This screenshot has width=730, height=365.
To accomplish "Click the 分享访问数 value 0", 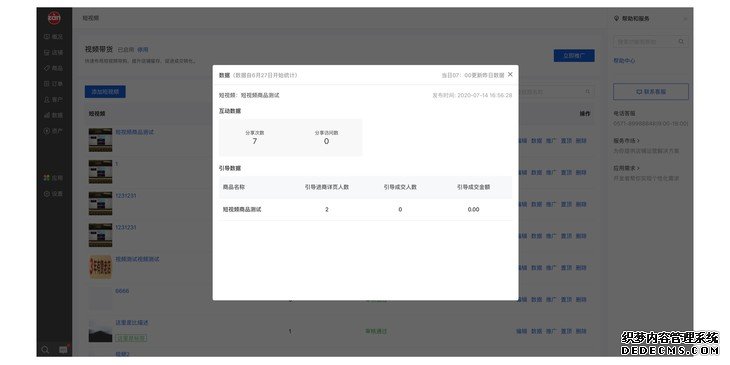I will tap(326, 141).
